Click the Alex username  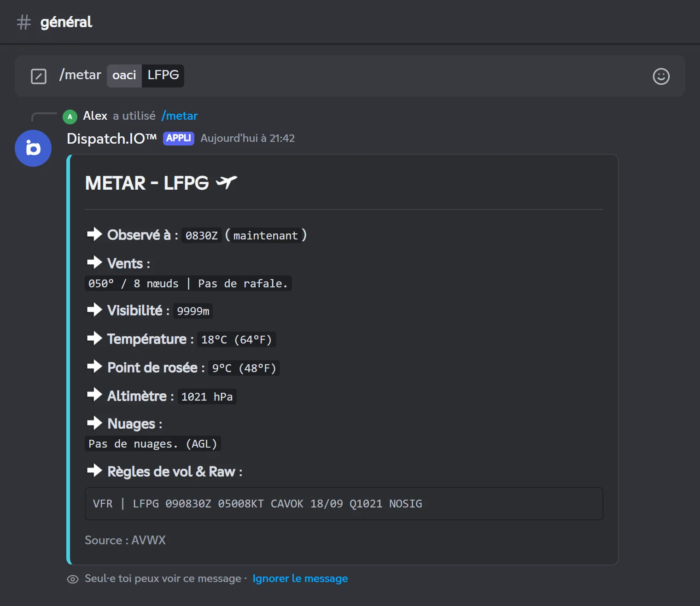click(95, 116)
